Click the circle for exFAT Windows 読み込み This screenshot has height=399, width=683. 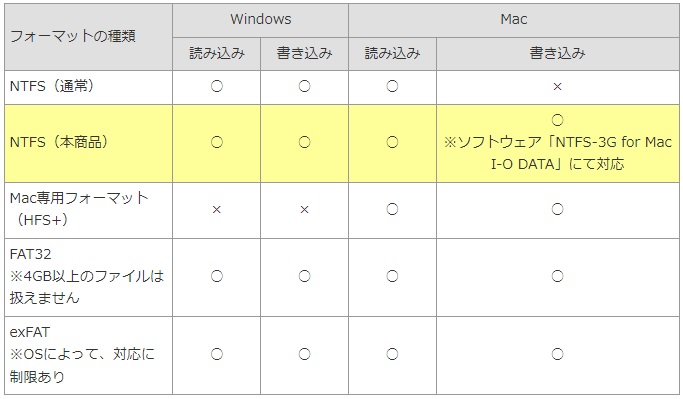[217, 354]
